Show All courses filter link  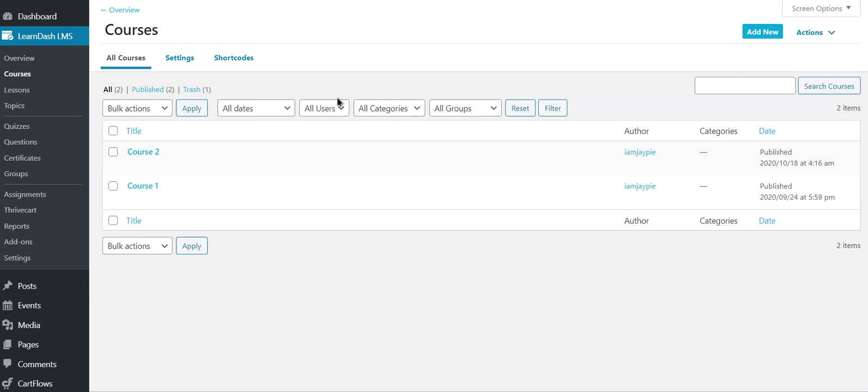[108, 89]
